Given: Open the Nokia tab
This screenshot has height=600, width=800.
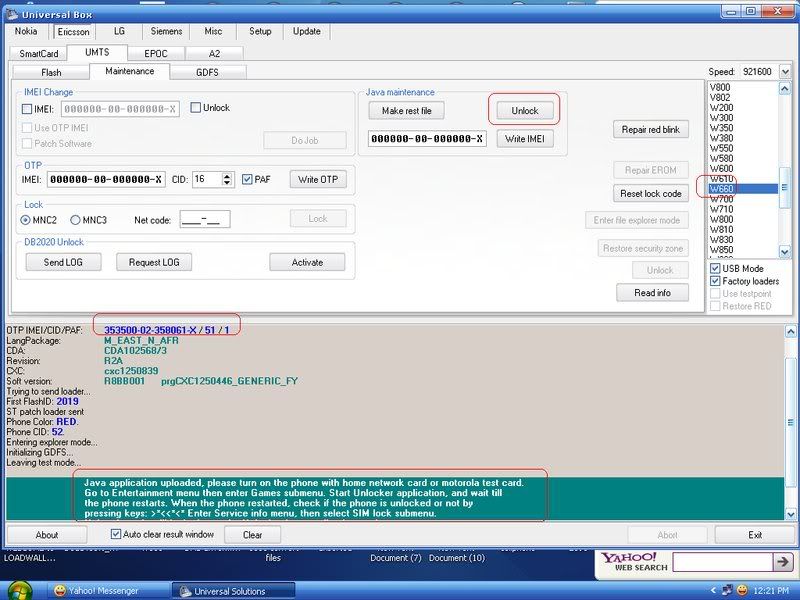Looking at the screenshot, I should [x=26, y=31].
